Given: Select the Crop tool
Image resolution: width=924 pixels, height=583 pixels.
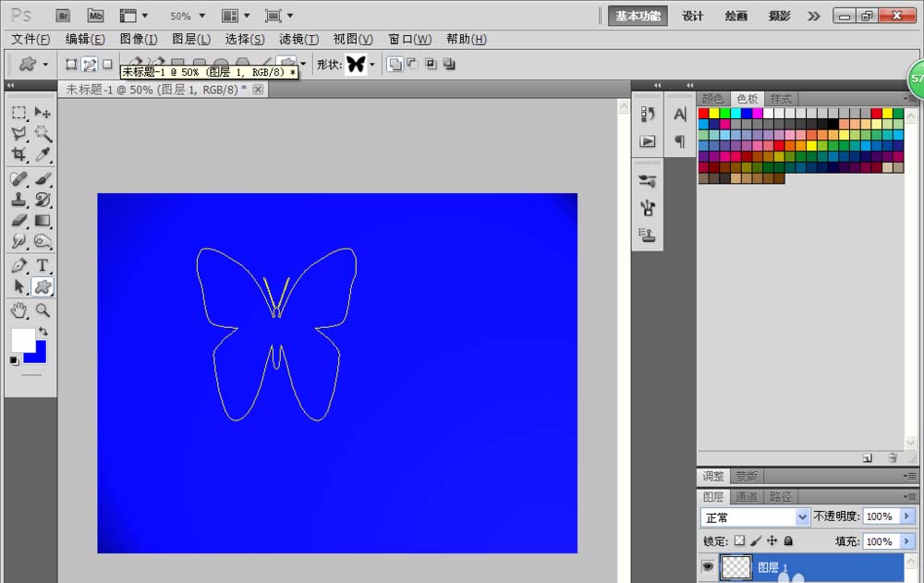Looking at the screenshot, I should pyautogui.click(x=18, y=155).
